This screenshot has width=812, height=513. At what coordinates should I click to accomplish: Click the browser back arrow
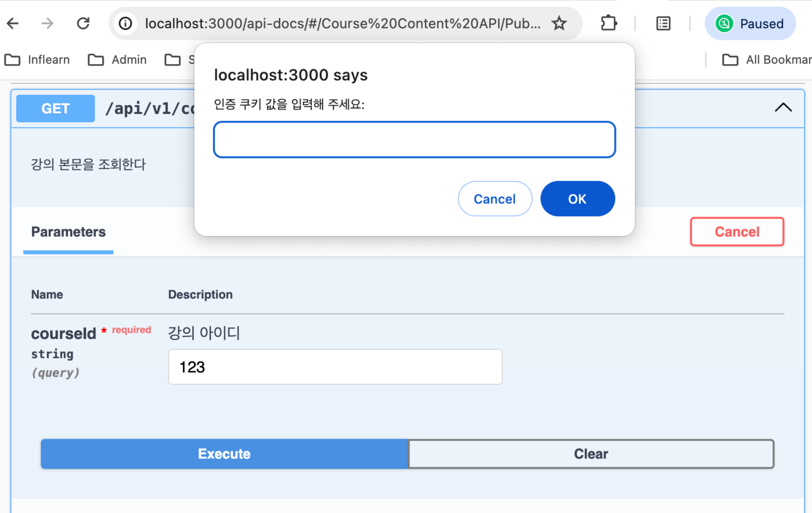click(13, 24)
